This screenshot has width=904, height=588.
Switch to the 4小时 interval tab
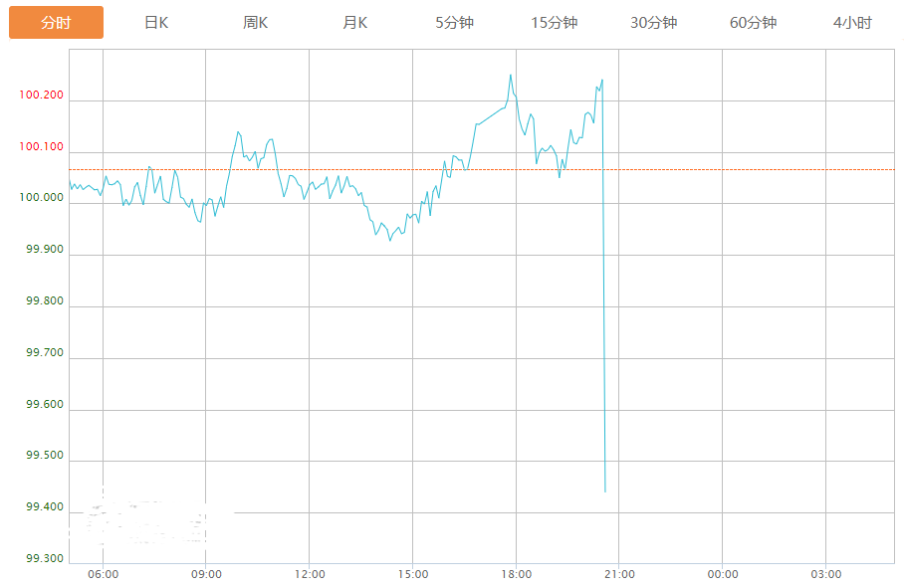(853, 23)
